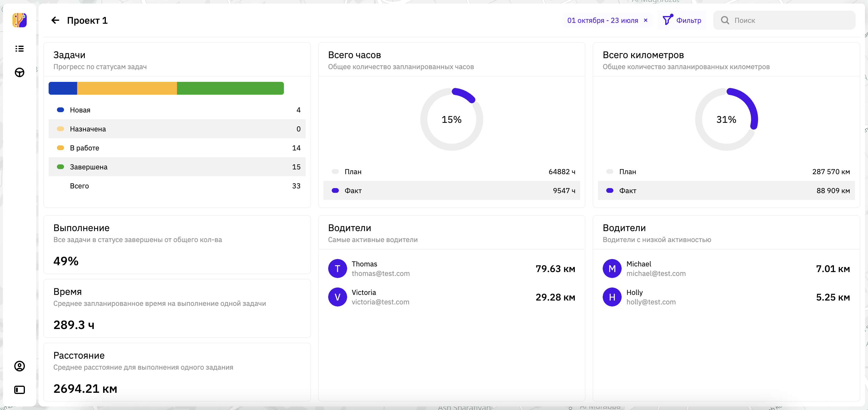Click Michael's avatar in low activity

(x=612, y=268)
